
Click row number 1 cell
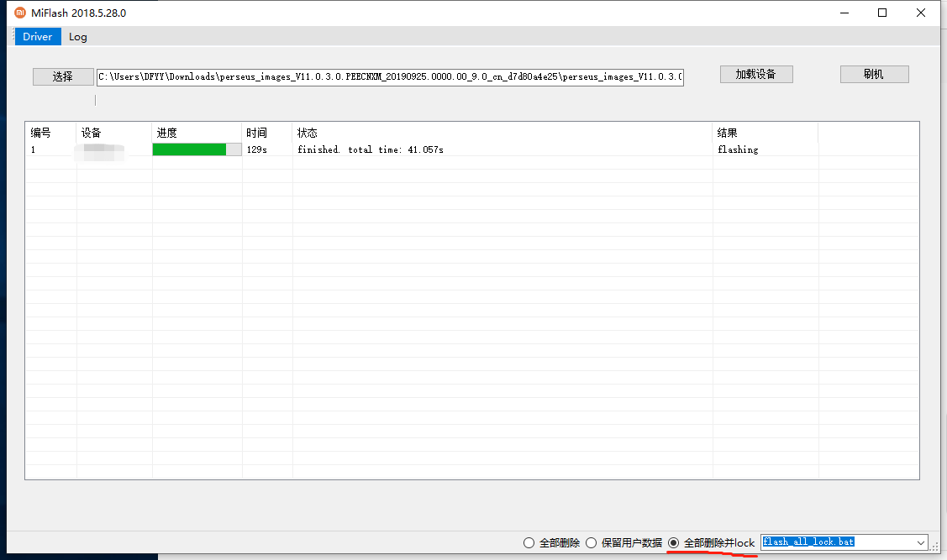point(34,149)
